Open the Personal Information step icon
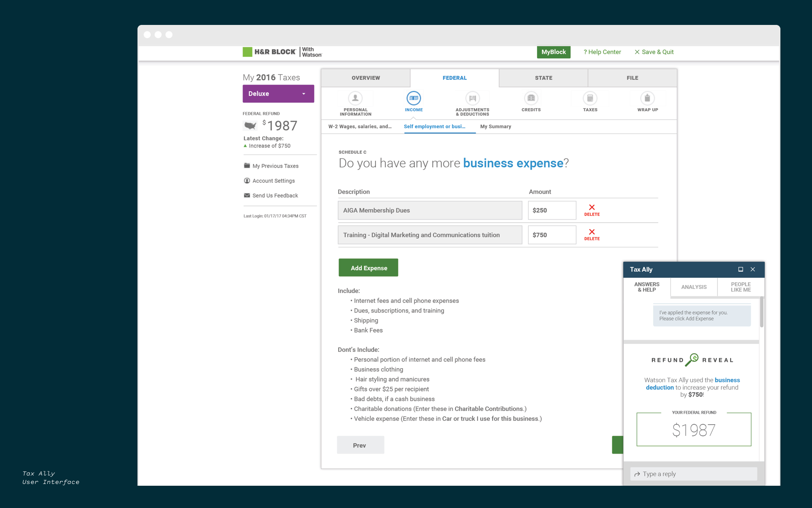This screenshot has width=812, height=508. (355, 98)
